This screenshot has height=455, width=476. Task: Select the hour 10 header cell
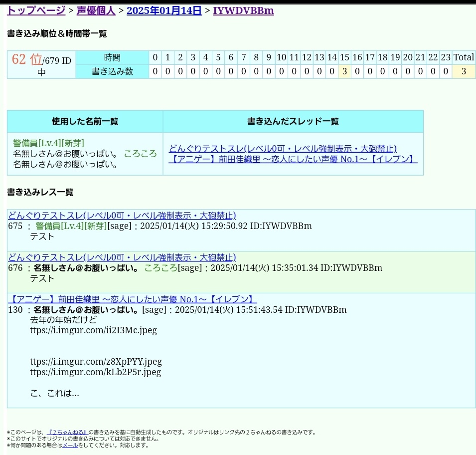(282, 57)
